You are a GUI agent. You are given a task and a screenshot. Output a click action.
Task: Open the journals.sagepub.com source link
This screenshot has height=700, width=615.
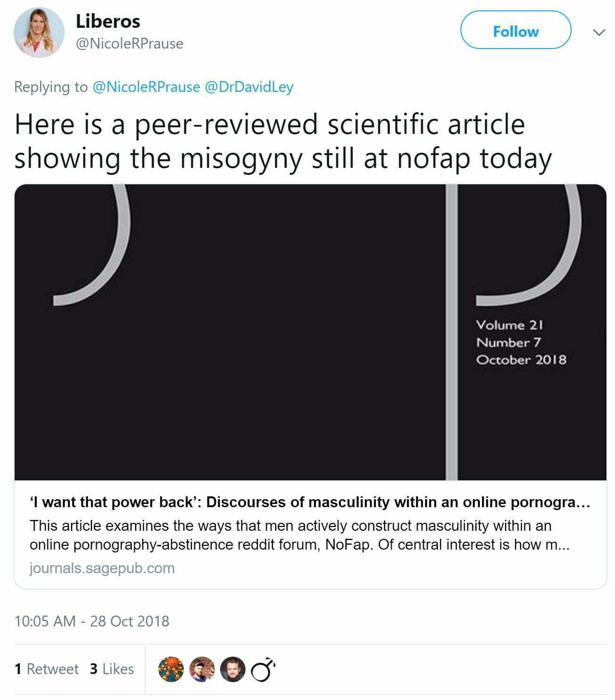click(x=102, y=568)
